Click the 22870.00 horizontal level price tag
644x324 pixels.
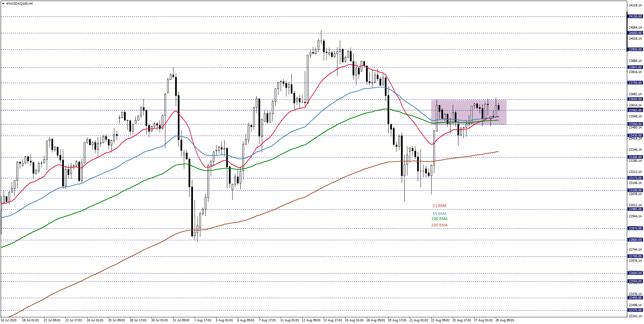click(x=635, y=228)
